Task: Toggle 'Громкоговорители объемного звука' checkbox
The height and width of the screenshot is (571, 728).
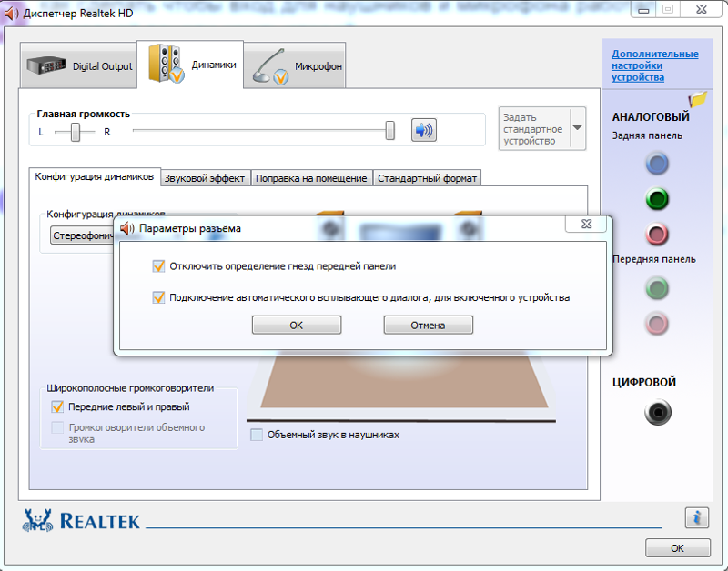Action: click(57, 427)
